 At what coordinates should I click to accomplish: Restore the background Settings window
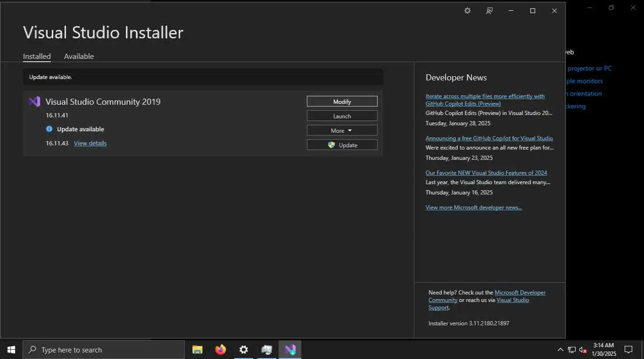tap(611, 7)
